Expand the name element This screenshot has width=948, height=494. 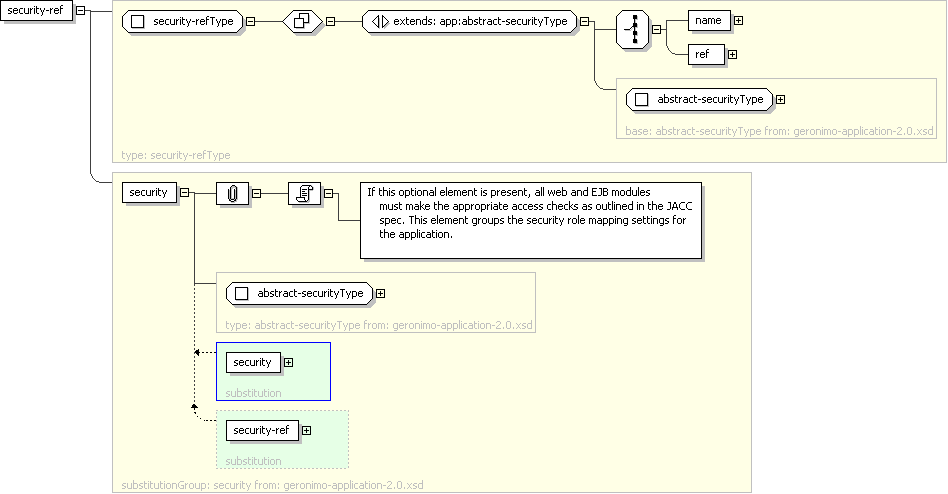coord(738,20)
